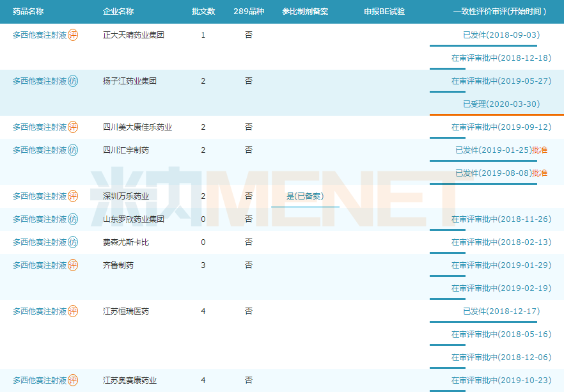Click the orange progress bar under 已受理(2020-03-30)
This screenshot has width=564, height=392.
[x=496, y=114]
